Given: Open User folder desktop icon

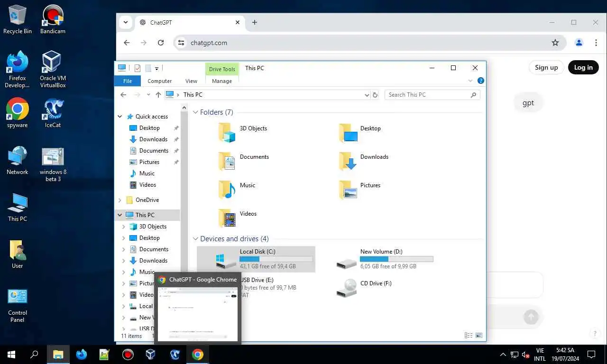Looking at the screenshot, I should point(18,254).
